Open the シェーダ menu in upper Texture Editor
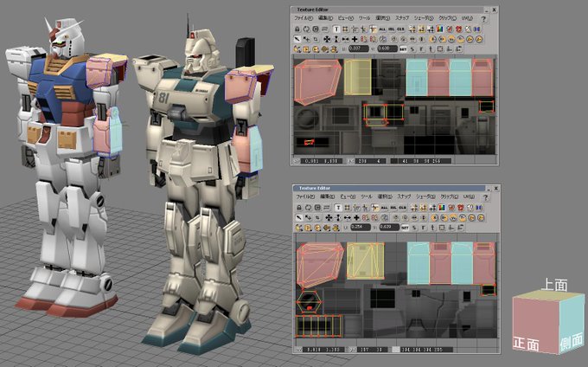 click(x=424, y=18)
